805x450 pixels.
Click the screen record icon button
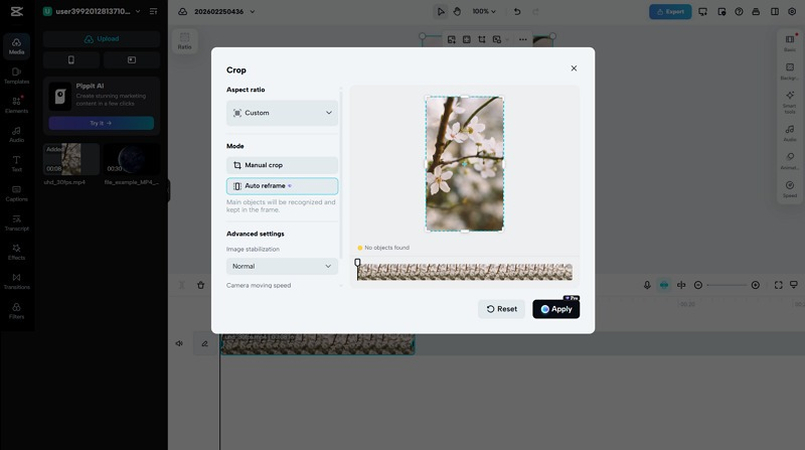131,60
